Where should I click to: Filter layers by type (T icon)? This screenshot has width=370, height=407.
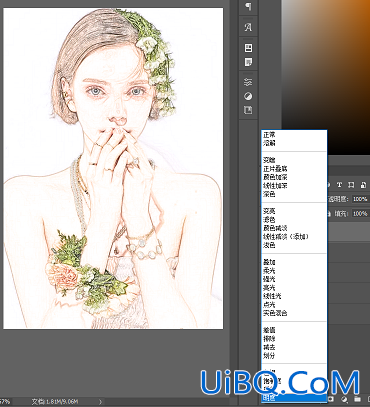339,185
